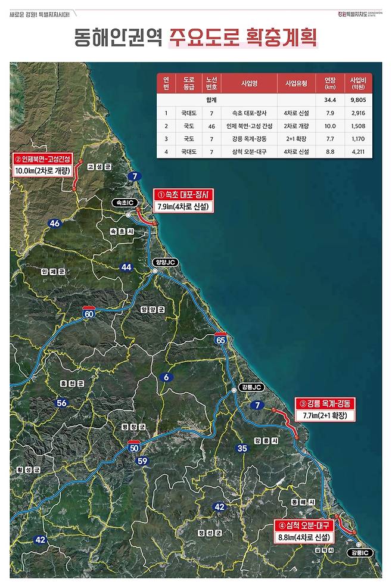Screen dimensions: 392x588
Task: Click the route 6 shield marker
Action: (x=166, y=377)
